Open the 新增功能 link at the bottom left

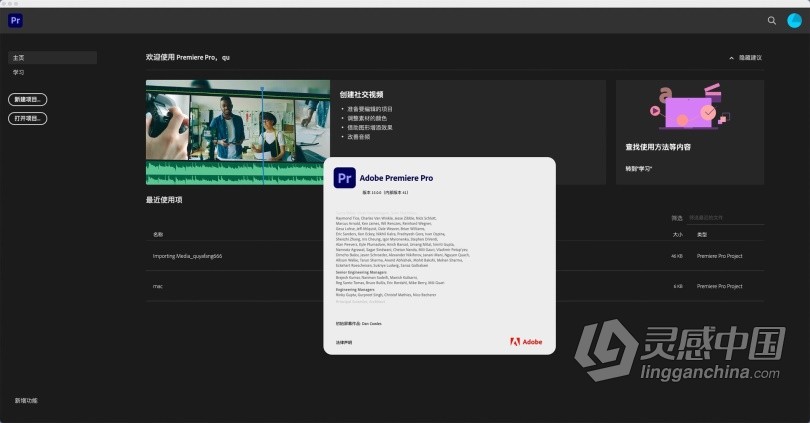pyautogui.click(x=26, y=401)
